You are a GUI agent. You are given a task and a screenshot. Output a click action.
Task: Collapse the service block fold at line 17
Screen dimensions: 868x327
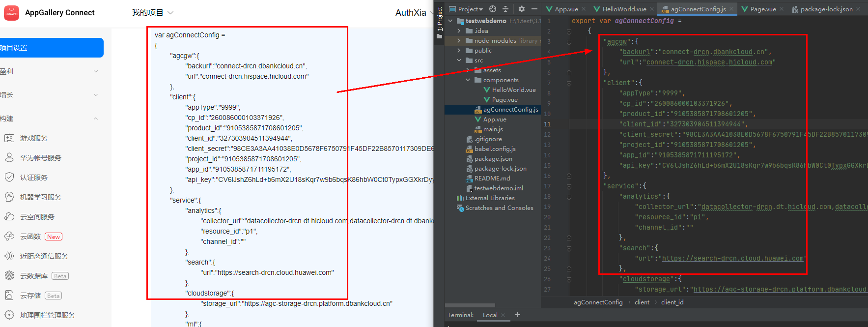pos(569,186)
